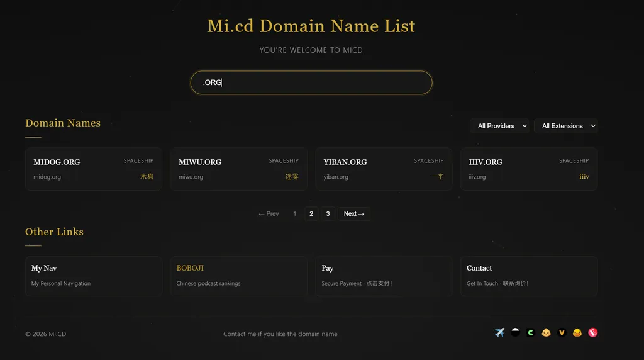The image size is (644, 360).
Task: Open the BOBOJI podcast rankings link
Action: tap(238, 276)
